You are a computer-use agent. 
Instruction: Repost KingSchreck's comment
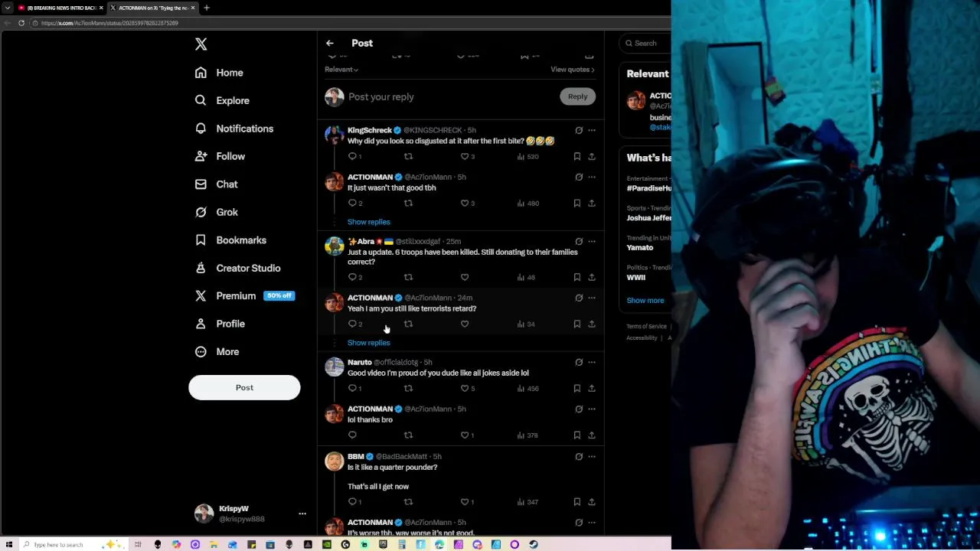click(408, 156)
